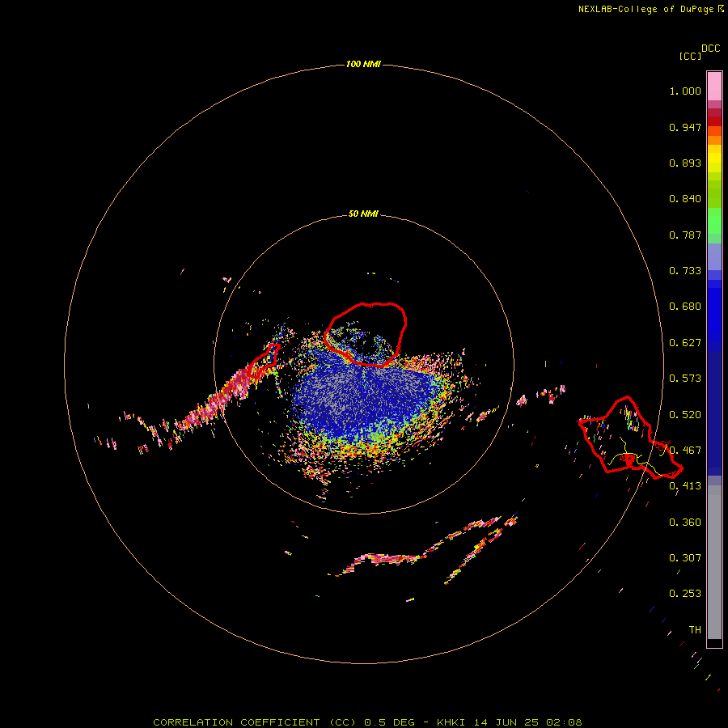Viewport: 728px width, 728px height.
Task: Select the 0.733 scale value
Action: [x=685, y=271]
